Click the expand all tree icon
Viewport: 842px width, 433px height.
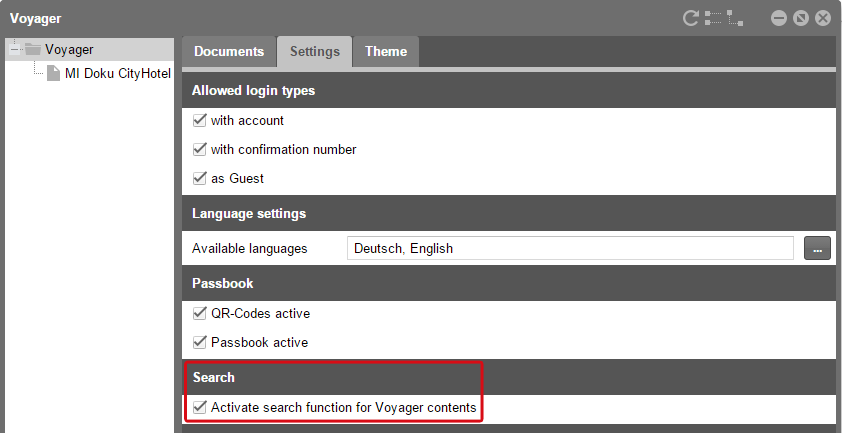pyautogui.click(x=713, y=18)
